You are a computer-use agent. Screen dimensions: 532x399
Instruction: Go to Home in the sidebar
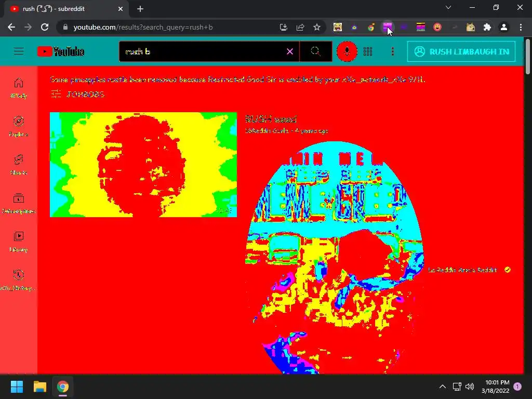[x=19, y=87]
